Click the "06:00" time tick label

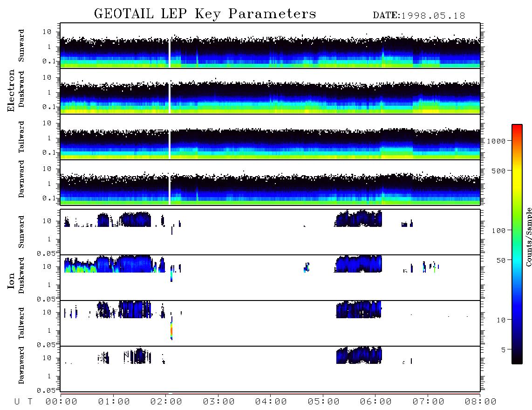click(x=376, y=402)
